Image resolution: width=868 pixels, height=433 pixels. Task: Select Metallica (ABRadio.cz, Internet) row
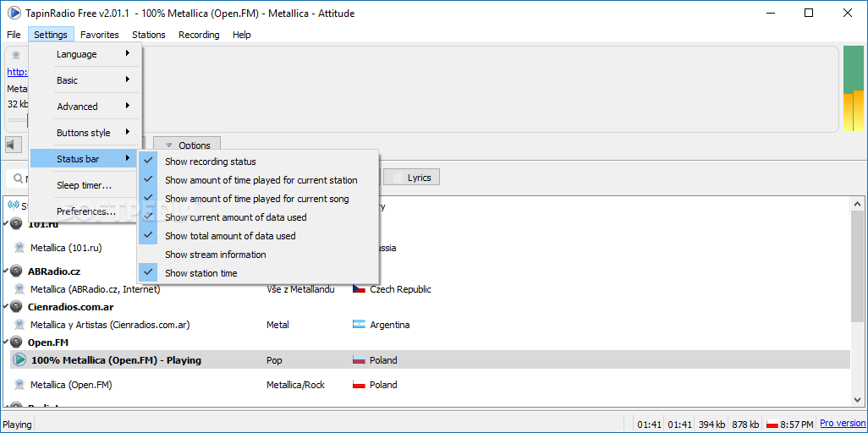[x=426, y=289]
